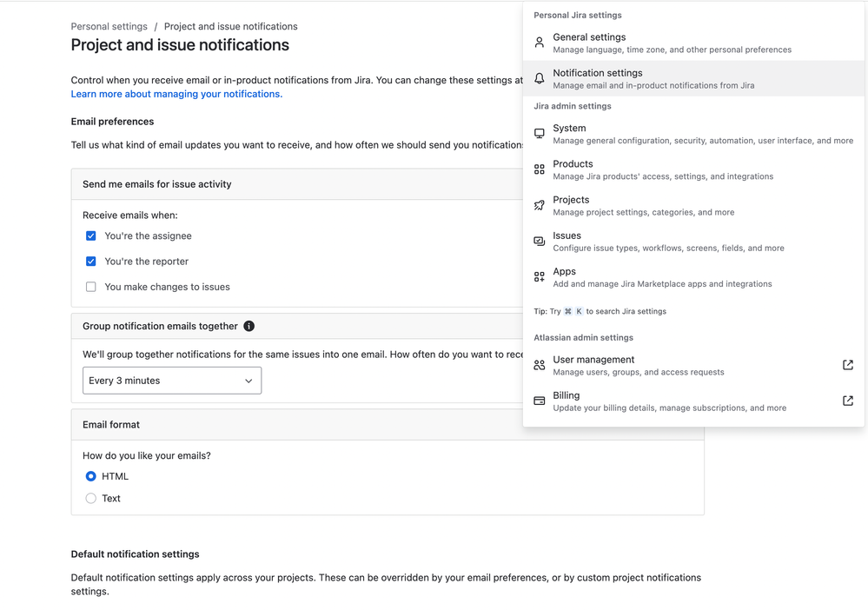The image size is (868, 610).
Task: Click the "Email preferences" heading
Action: coord(112,122)
